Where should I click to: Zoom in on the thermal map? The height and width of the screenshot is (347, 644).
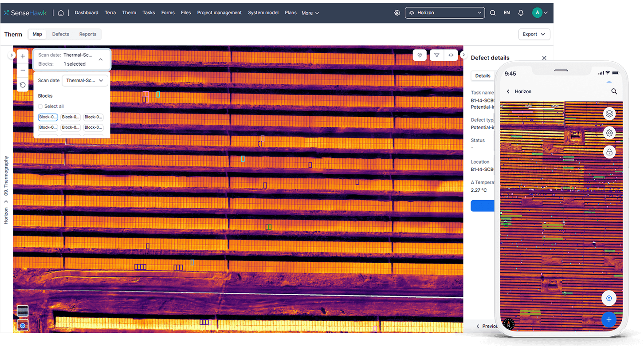[23, 56]
